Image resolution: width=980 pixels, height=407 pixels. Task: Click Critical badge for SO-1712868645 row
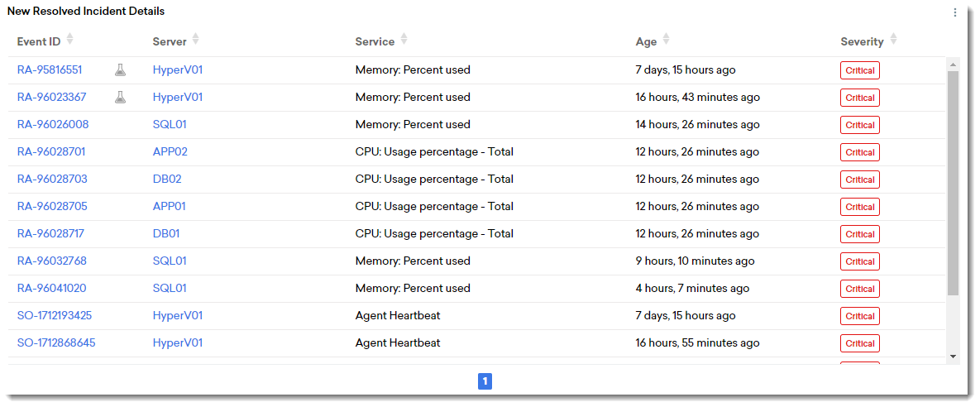(859, 343)
